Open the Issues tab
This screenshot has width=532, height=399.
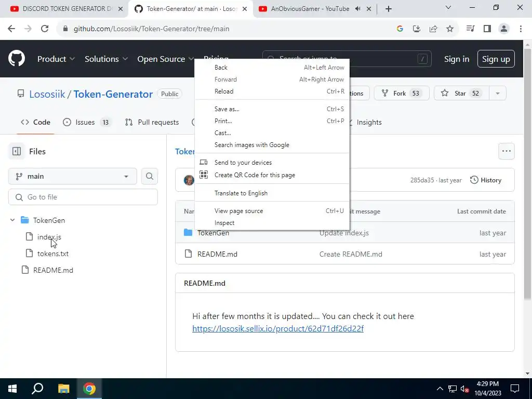(x=87, y=122)
